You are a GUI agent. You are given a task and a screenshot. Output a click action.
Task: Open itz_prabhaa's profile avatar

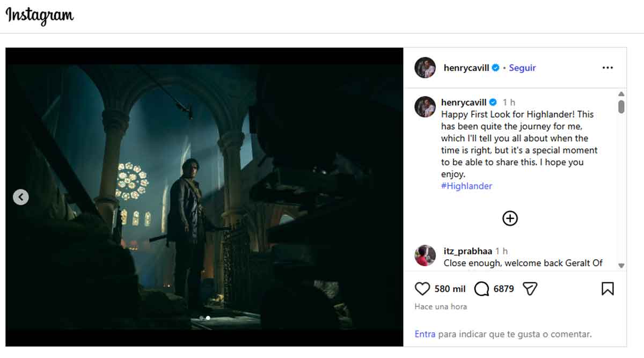(x=426, y=256)
